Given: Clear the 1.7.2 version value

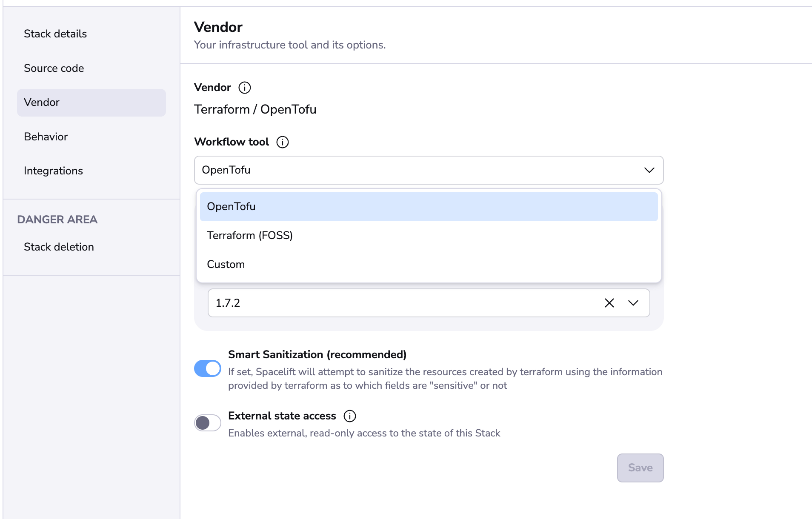Looking at the screenshot, I should click(609, 303).
